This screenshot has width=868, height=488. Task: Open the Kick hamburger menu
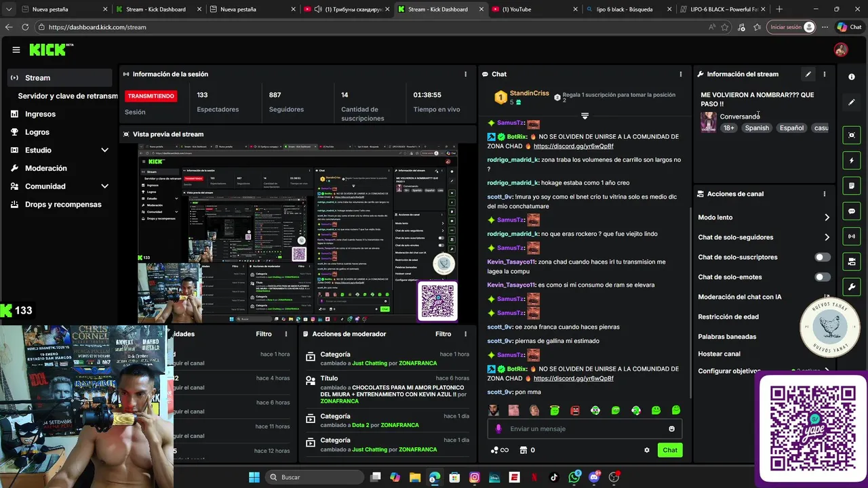[x=16, y=49]
